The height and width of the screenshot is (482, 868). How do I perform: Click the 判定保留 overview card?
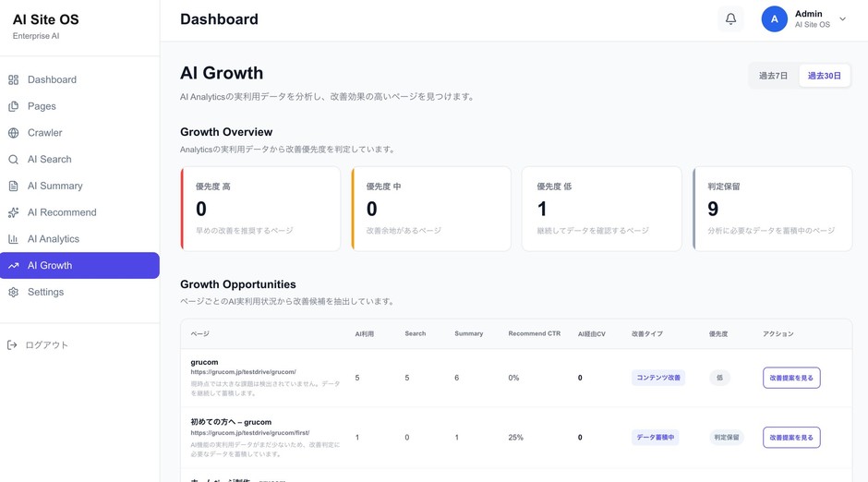point(772,209)
